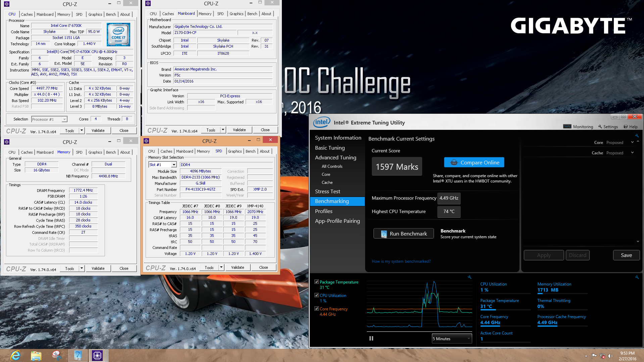Image resolution: width=644 pixels, height=362 pixels.
Task: Click the 1597 Marks score box
Action: [397, 166]
